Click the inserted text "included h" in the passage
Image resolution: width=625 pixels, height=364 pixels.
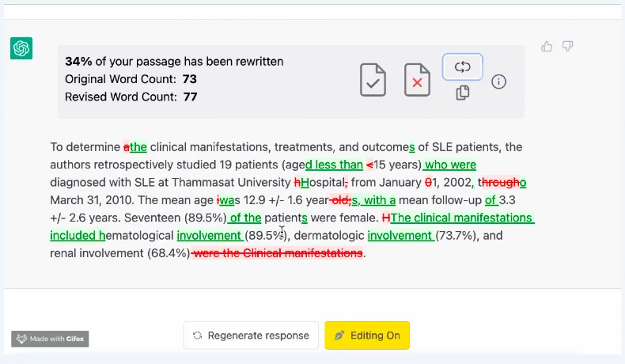(x=78, y=235)
